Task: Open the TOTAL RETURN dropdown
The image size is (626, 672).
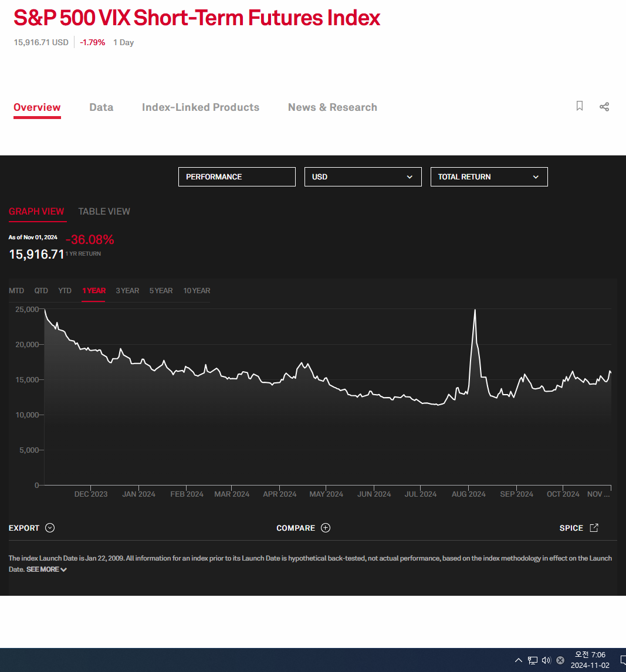Action: [x=489, y=177]
